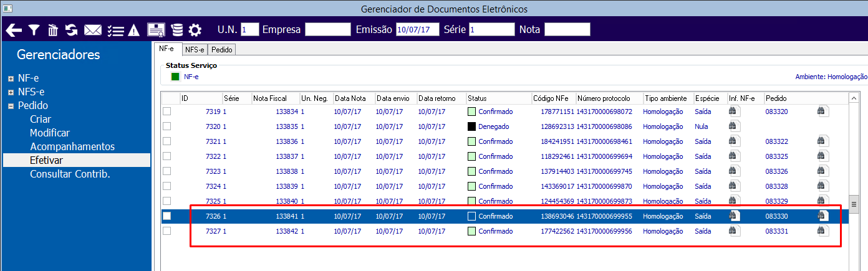
Task: Open the checklist icon in toolbar
Action: 115,30
